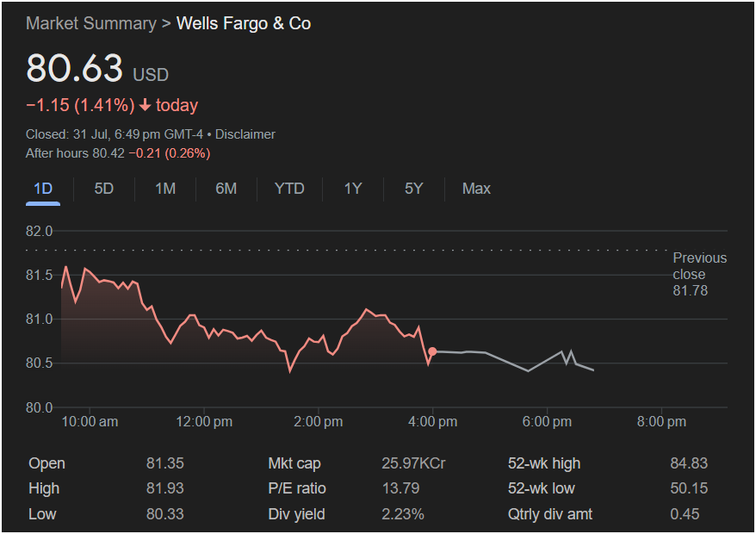Click the Div yield label
This screenshot has height=534, width=756.
coord(296,513)
